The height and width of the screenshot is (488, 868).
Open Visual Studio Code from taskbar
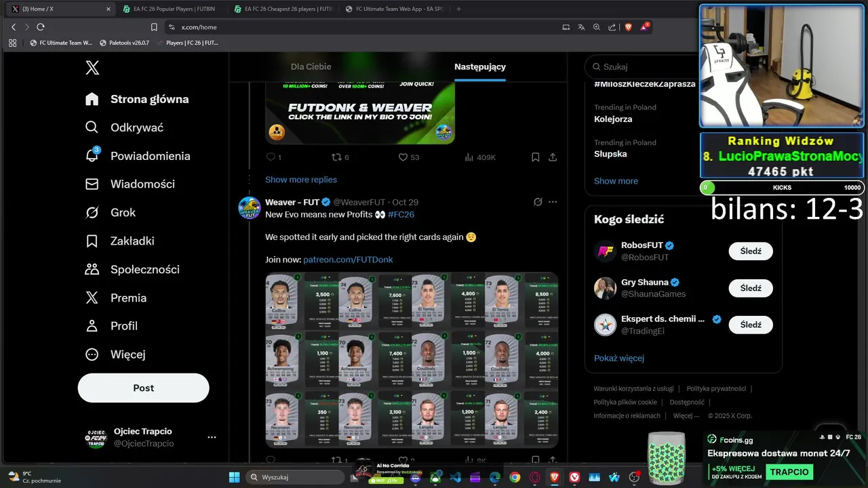(x=455, y=477)
